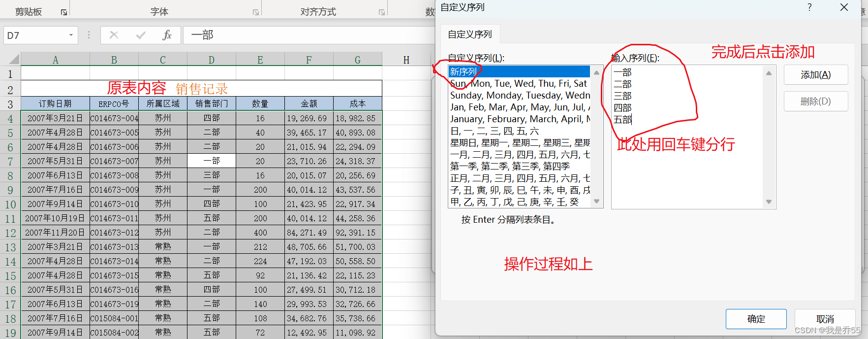Select the 自定义序列 tab in dialog
868x339 pixels.
(470, 34)
